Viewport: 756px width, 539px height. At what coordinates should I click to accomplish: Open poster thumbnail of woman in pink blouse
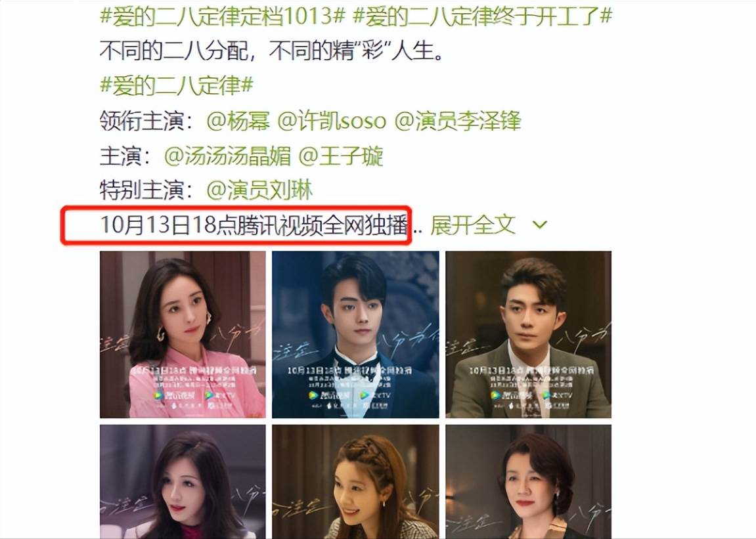coord(183,335)
